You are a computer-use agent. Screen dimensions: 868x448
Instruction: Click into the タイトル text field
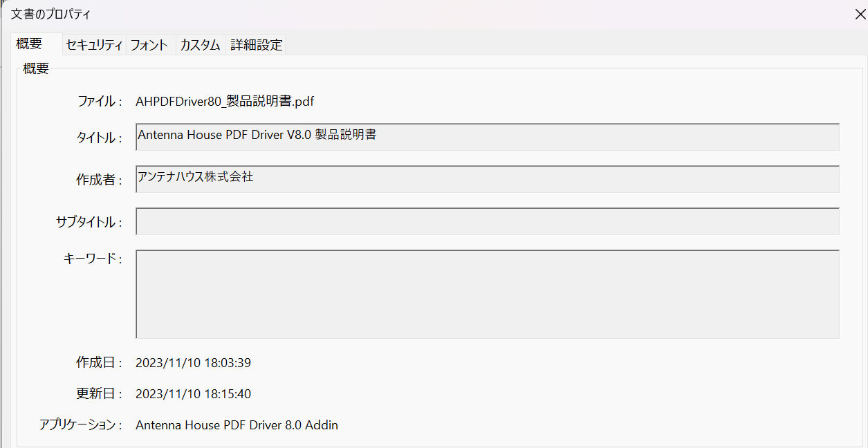487,137
